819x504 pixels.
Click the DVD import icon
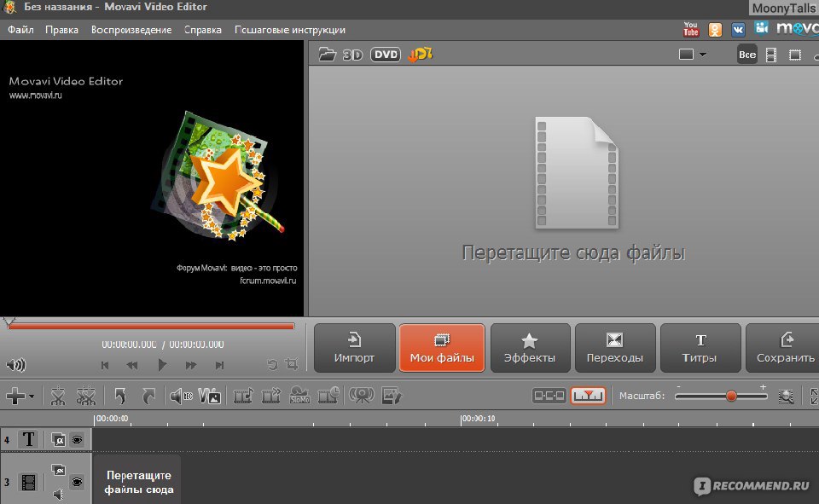(x=386, y=55)
